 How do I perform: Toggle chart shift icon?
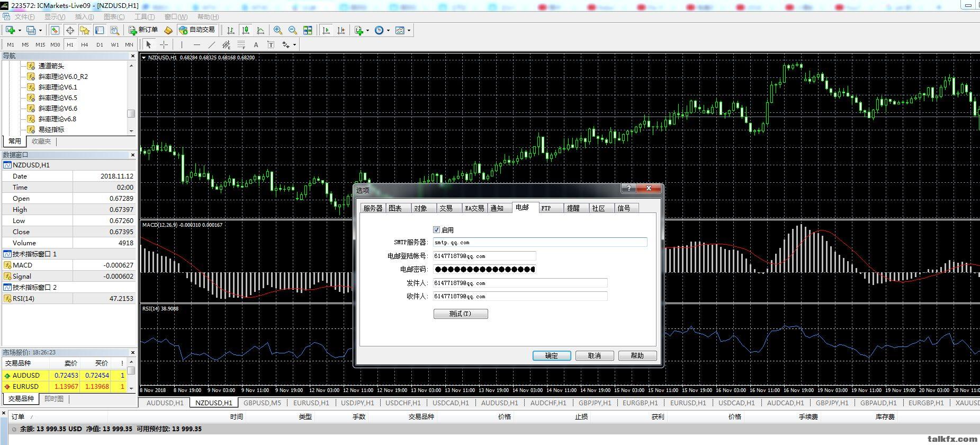click(341, 30)
